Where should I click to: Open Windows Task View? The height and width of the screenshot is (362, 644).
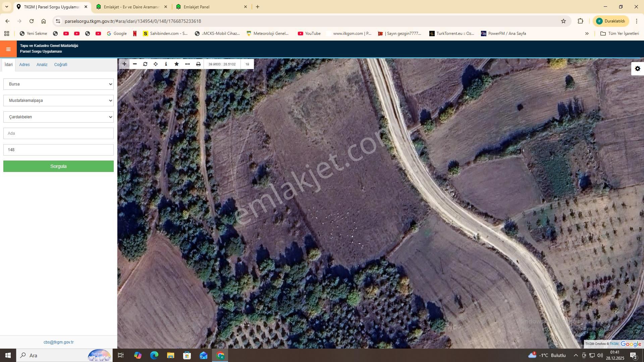[x=121, y=355]
